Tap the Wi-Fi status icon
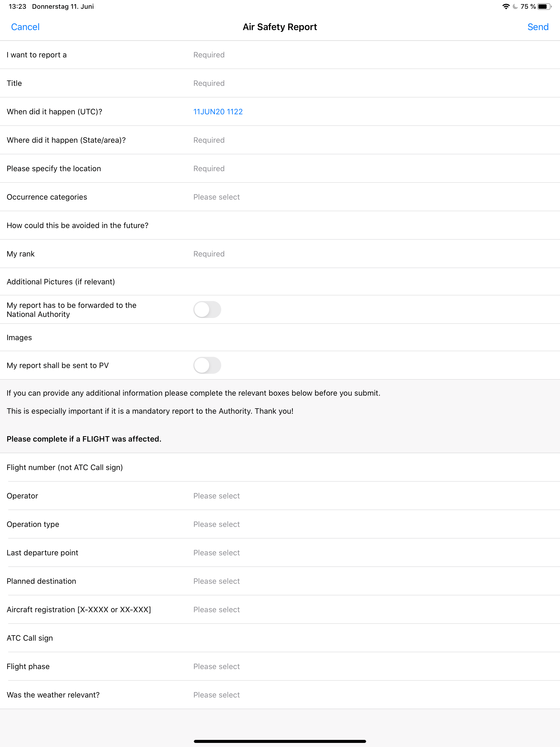The image size is (560, 747). click(506, 6)
